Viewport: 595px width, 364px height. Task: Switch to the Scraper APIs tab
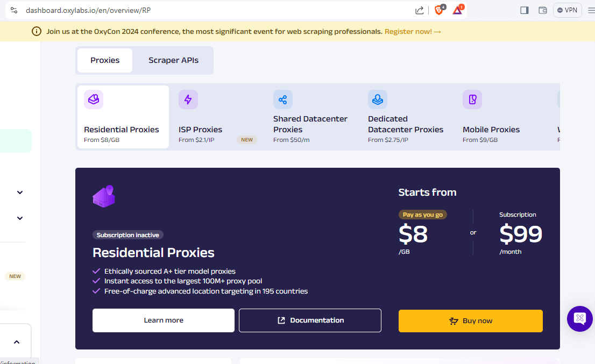tap(173, 60)
